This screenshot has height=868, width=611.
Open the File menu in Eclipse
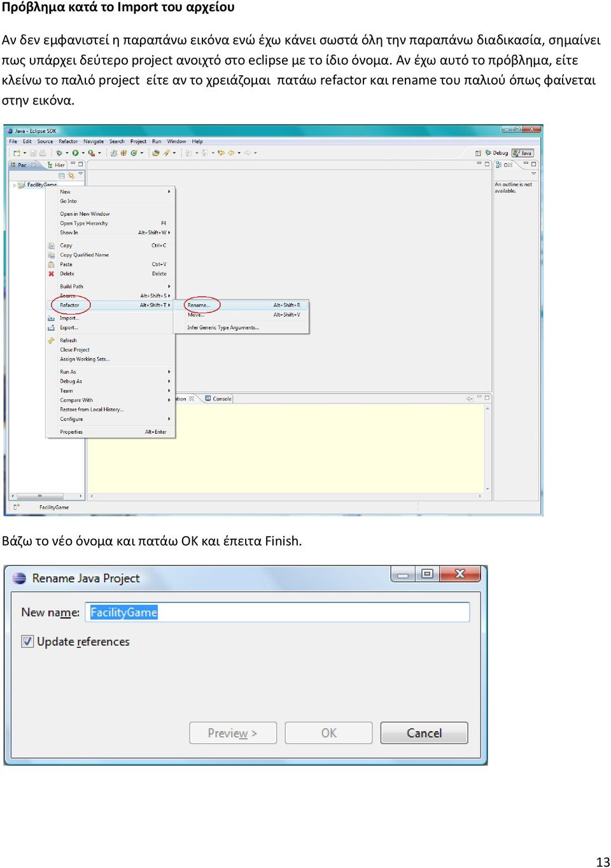pos(13,141)
